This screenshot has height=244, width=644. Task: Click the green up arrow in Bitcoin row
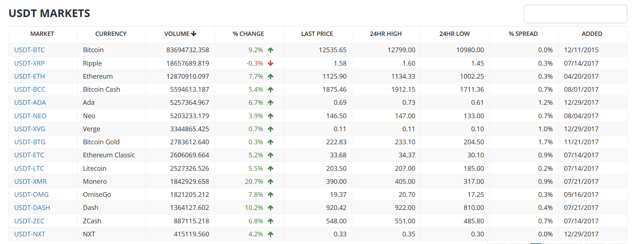pos(270,50)
